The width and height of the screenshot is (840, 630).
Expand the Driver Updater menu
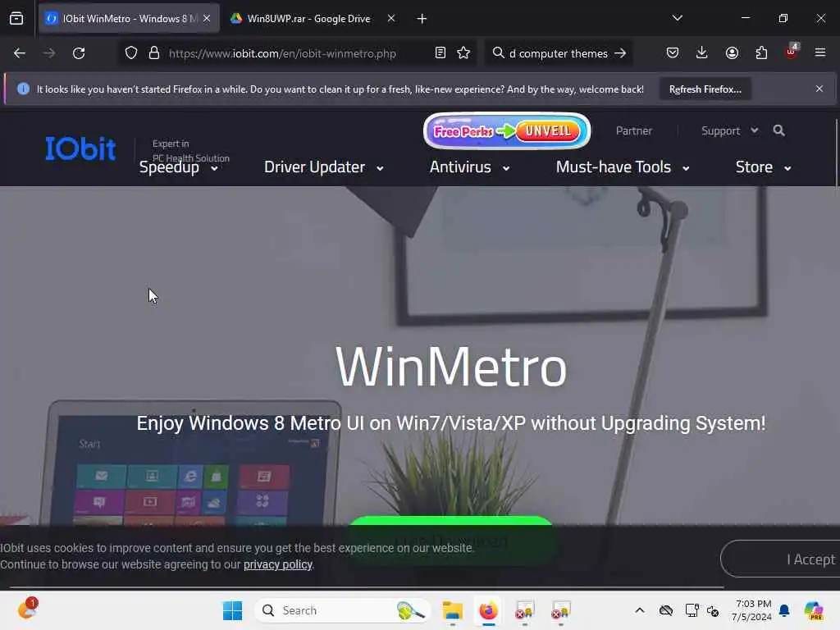click(323, 167)
